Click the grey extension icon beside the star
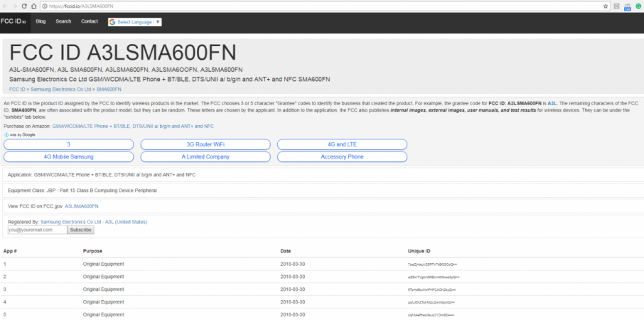Screen dimensions: 644x320 pos(616,6)
